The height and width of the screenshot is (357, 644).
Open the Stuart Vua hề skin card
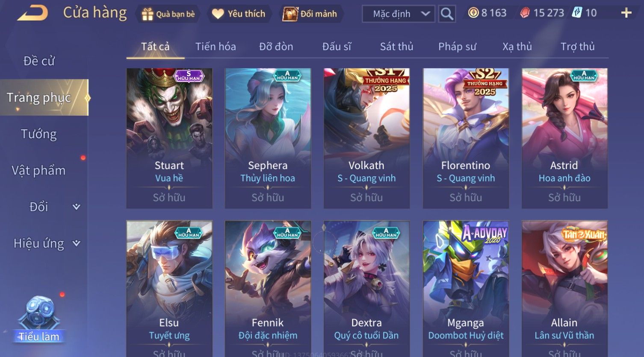click(x=169, y=138)
